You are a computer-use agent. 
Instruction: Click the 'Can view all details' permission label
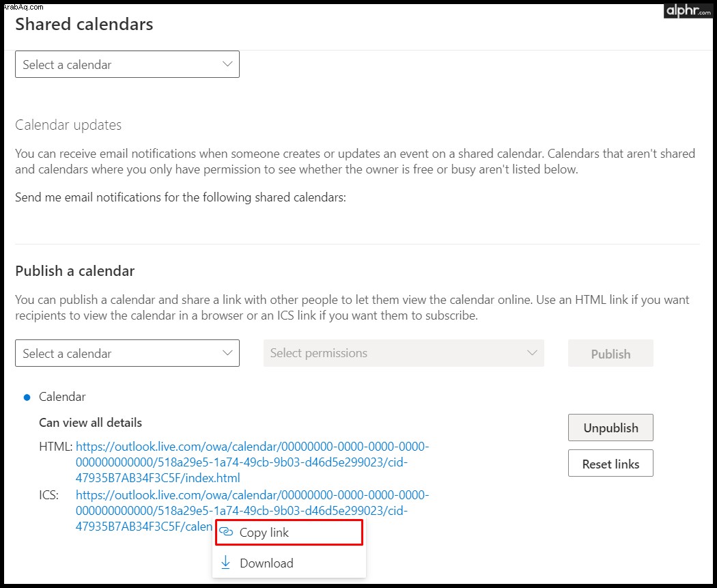point(91,423)
